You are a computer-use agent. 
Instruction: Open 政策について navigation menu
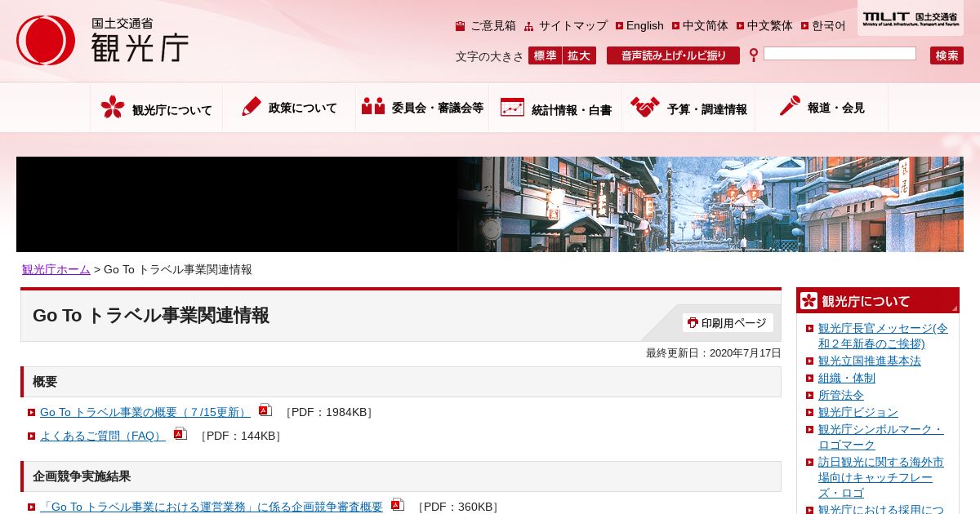click(x=289, y=107)
